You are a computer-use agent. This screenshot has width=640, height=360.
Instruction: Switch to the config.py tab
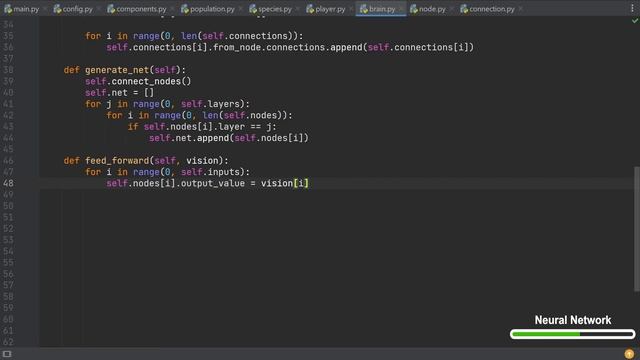[x=78, y=9]
